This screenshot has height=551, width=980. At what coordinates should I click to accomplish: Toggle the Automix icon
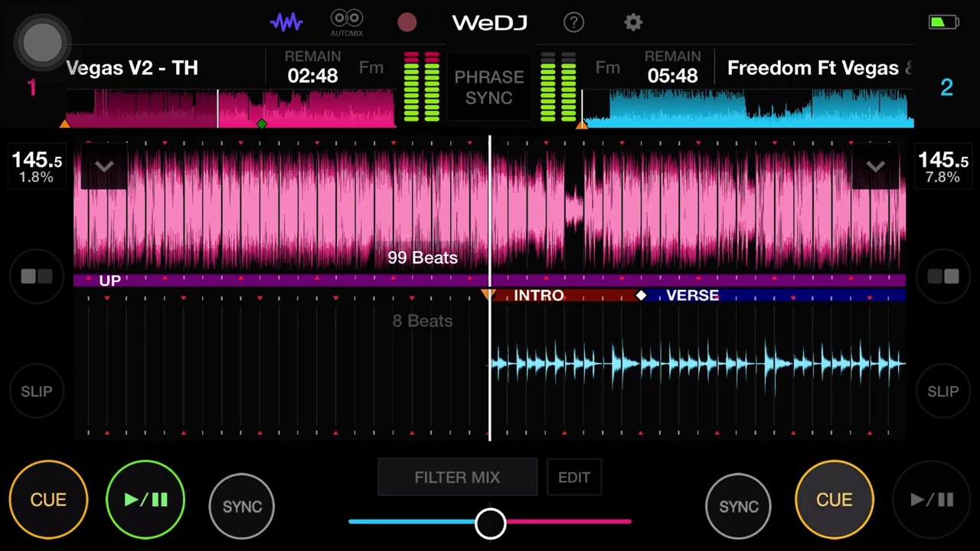point(347,22)
